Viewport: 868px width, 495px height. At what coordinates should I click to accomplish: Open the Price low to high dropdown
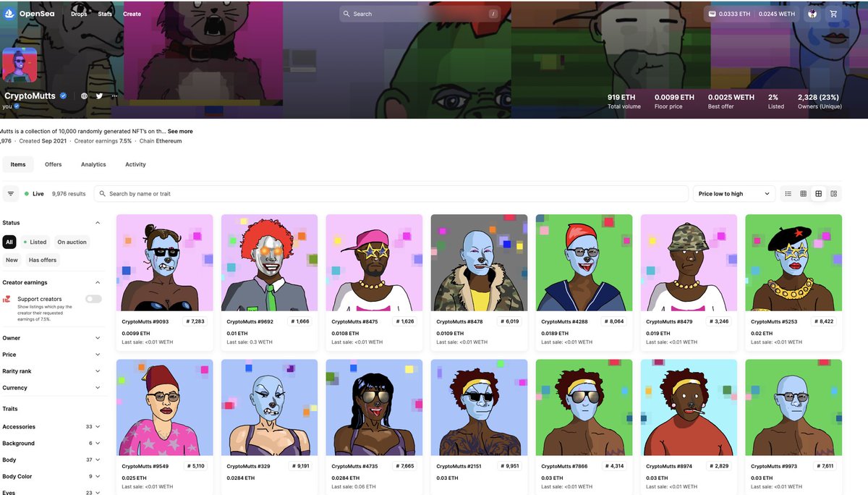(734, 194)
